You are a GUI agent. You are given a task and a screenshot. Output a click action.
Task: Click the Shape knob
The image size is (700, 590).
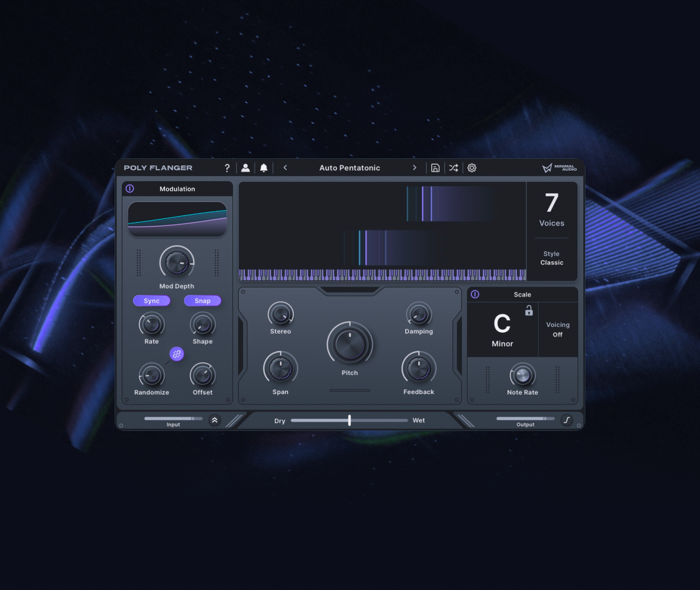click(202, 324)
